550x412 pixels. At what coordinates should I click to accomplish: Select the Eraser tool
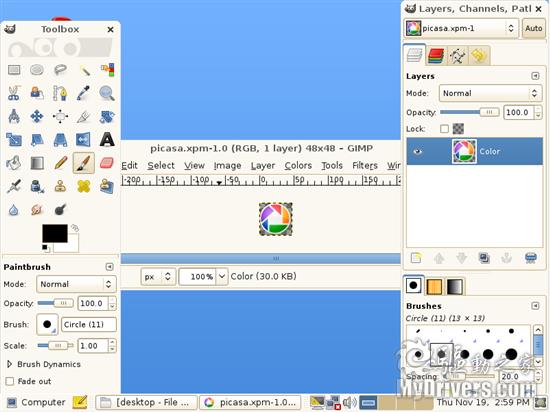coord(107,163)
